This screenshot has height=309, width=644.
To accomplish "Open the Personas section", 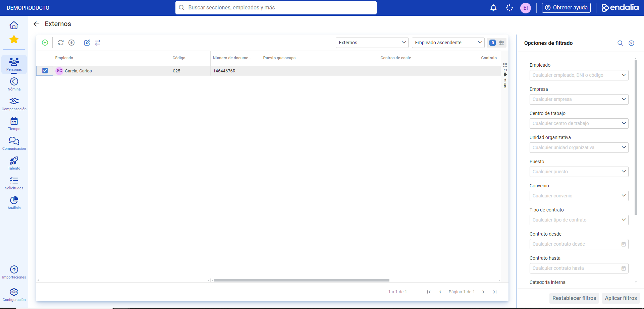I will (14, 64).
